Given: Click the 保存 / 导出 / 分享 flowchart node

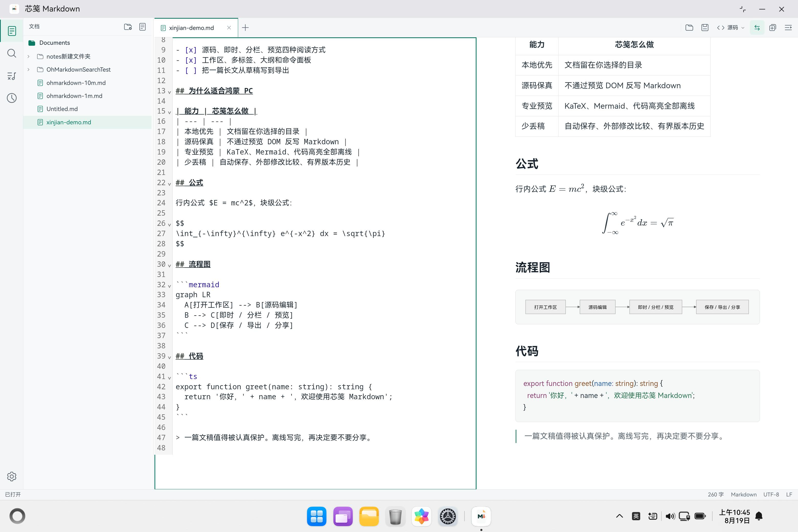Looking at the screenshot, I should pyautogui.click(x=722, y=307).
